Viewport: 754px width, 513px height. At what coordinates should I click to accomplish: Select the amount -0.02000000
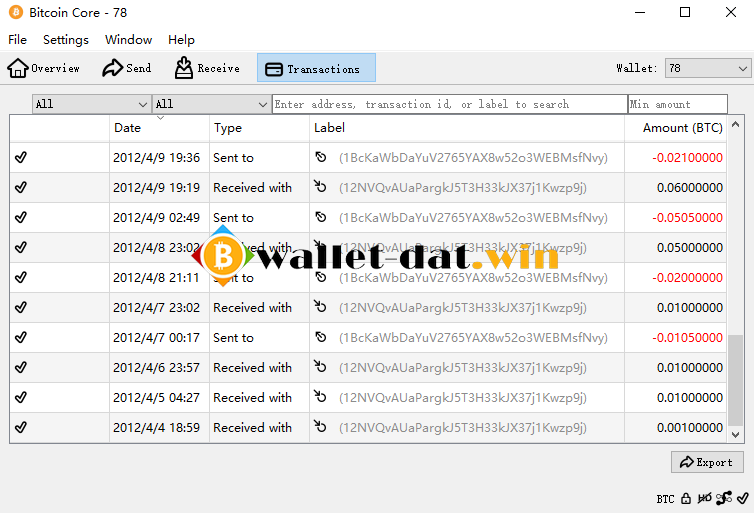[x=687, y=278]
